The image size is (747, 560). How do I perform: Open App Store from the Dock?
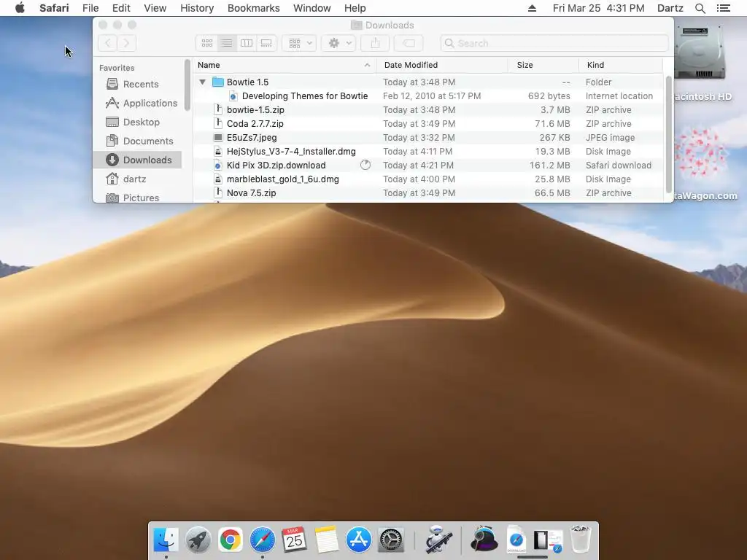point(359,540)
